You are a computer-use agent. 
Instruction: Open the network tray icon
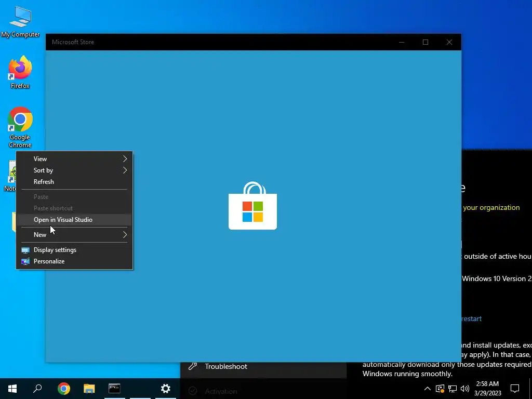453,389
